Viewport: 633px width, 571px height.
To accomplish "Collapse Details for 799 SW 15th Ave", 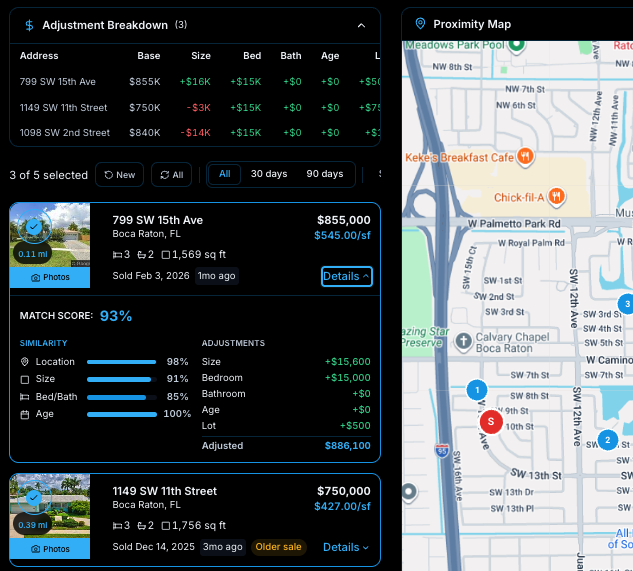I will tap(346, 276).
